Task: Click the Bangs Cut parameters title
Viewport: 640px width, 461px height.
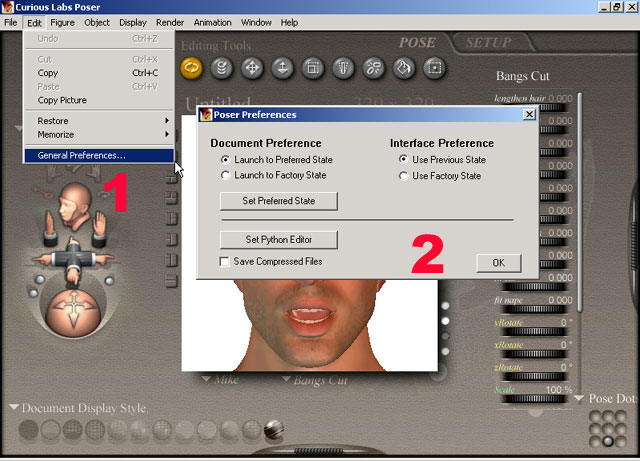Action: point(522,76)
